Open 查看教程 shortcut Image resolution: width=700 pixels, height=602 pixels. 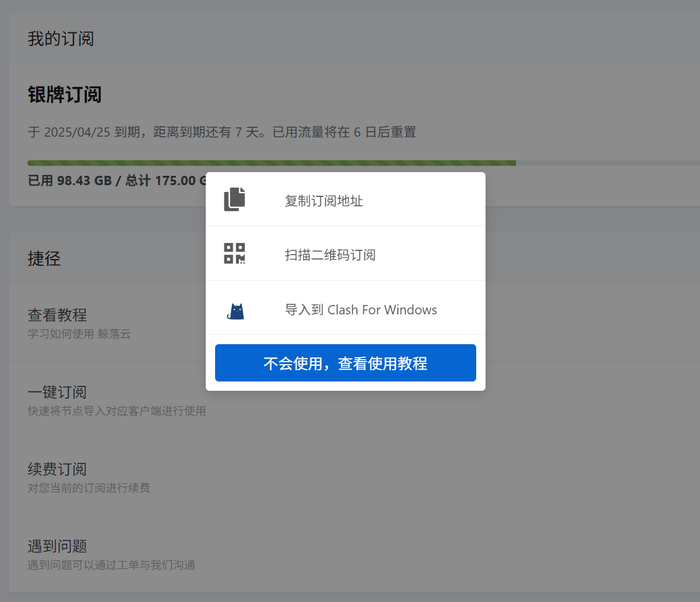(57, 315)
